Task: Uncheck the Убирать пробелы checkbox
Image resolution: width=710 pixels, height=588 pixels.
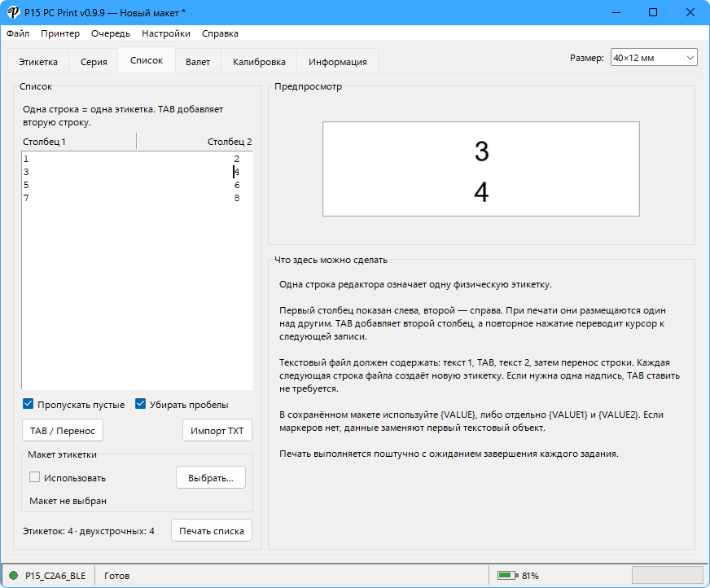Action: 140,404
